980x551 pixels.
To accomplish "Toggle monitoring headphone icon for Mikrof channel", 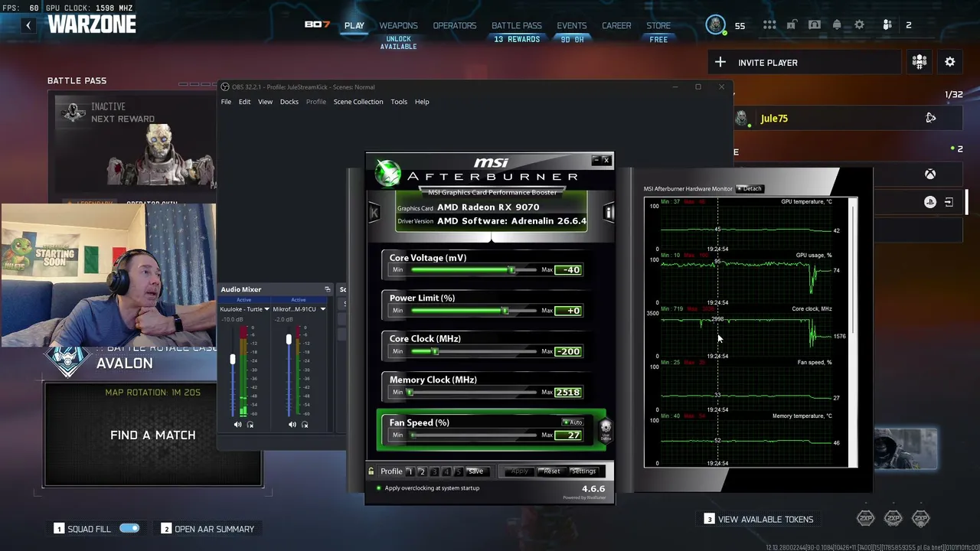I will 305,425.
